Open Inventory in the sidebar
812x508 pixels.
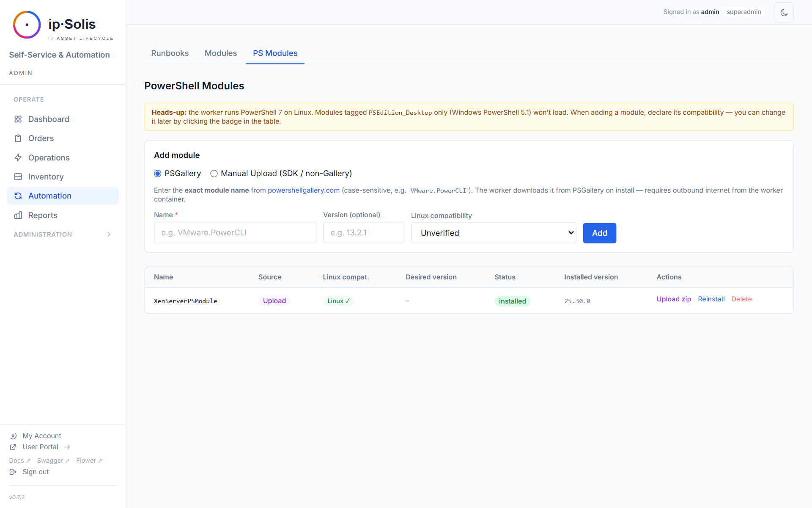tap(63, 177)
